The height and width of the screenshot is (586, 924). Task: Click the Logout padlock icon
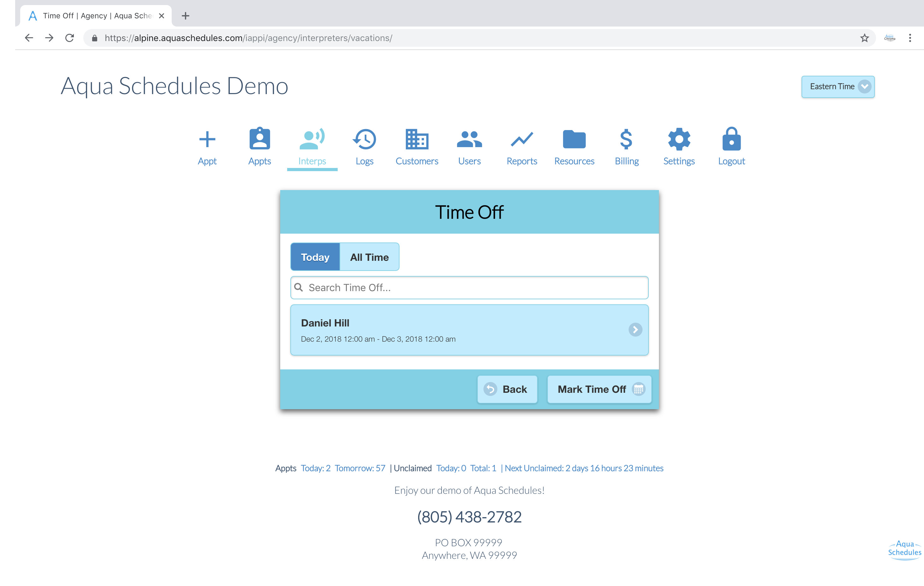[x=731, y=139]
